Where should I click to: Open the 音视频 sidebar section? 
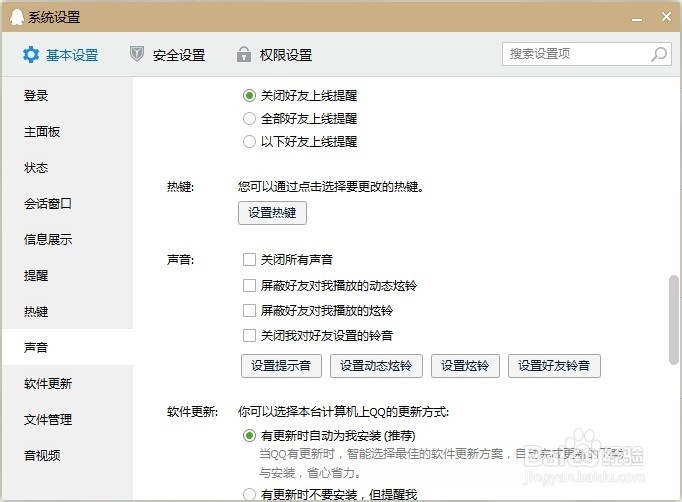coord(67,455)
